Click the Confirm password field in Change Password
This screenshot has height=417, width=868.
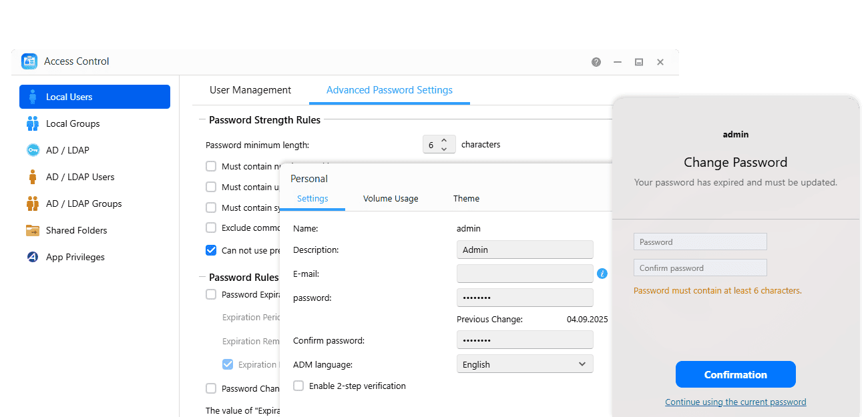tap(700, 268)
